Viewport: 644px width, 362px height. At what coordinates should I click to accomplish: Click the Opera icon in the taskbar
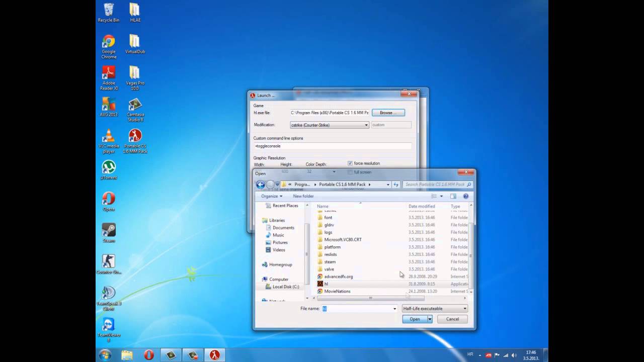coord(149,355)
